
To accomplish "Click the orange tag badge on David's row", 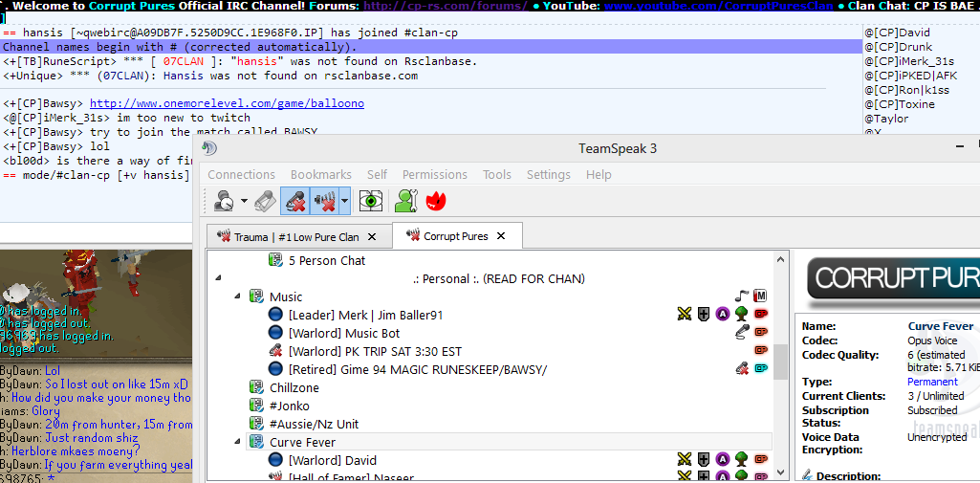I will pyautogui.click(x=761, y=460).
